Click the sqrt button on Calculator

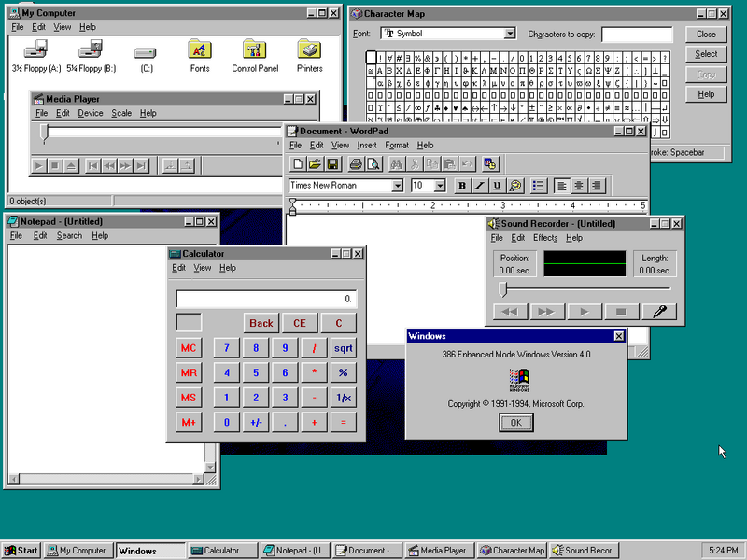point(343,348)
